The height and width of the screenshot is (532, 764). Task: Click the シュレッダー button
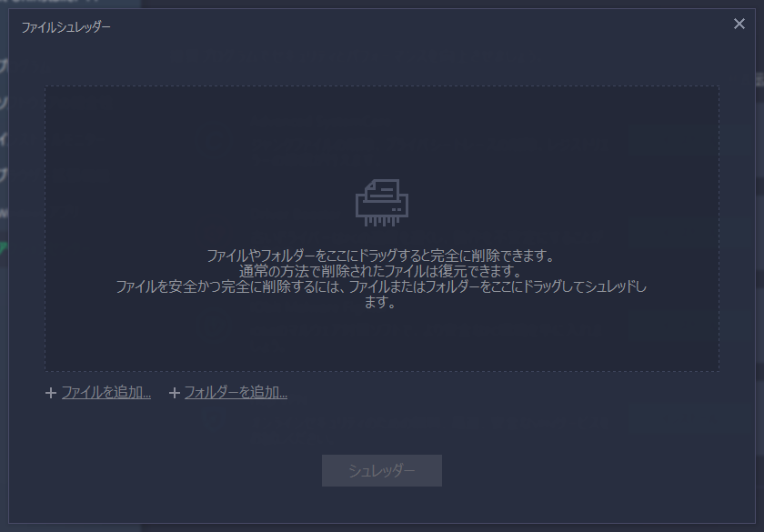[382, 471]
